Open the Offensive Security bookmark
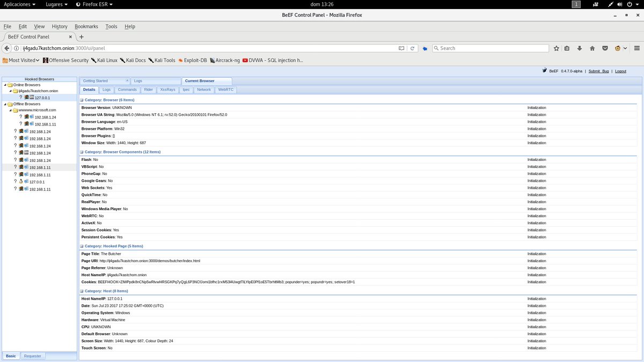The width and height of the screenshot is (644, 362). click(65, 61)
